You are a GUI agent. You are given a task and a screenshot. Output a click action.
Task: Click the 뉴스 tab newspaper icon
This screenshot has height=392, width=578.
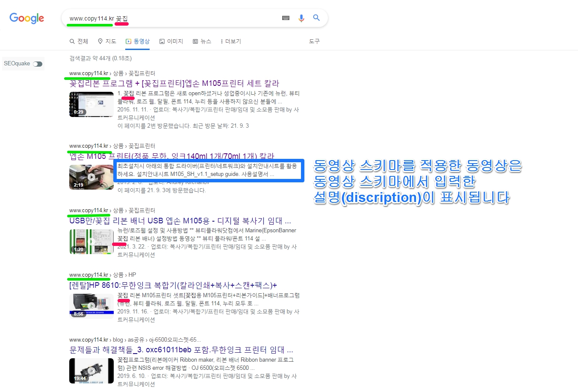tap(195, 41)
